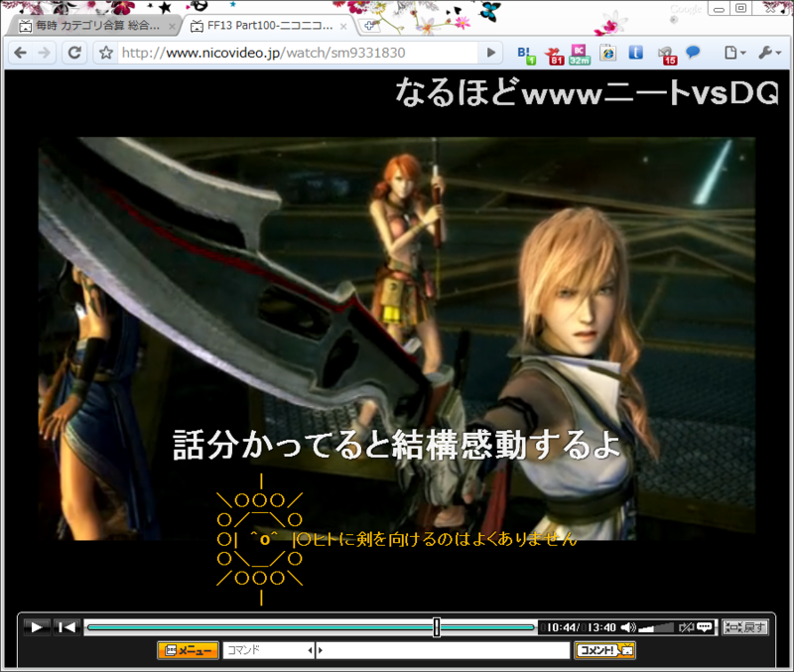Screen dimensions: 794x672
Task: Open the Internet Explorer browser icon
Action: 606,54
